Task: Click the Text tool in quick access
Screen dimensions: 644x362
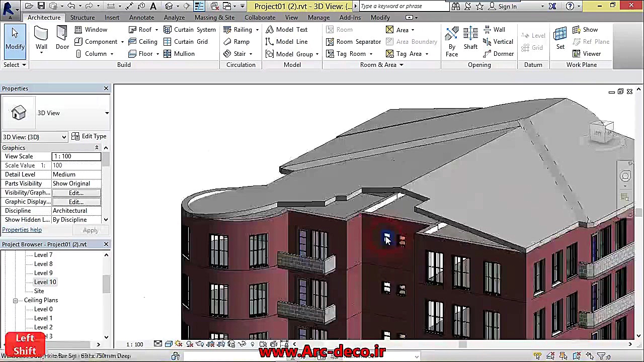Action: (153, 6)
